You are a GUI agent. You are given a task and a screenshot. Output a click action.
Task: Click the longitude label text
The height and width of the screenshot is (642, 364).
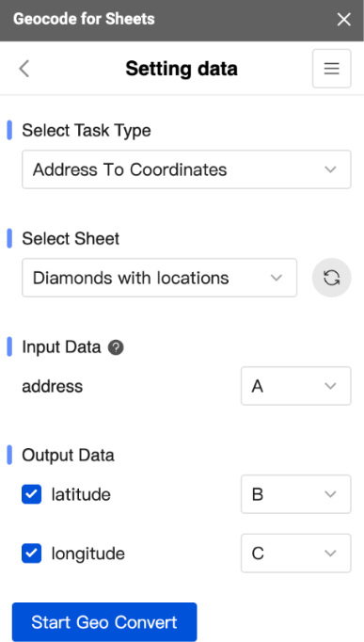tap(88, 554)
